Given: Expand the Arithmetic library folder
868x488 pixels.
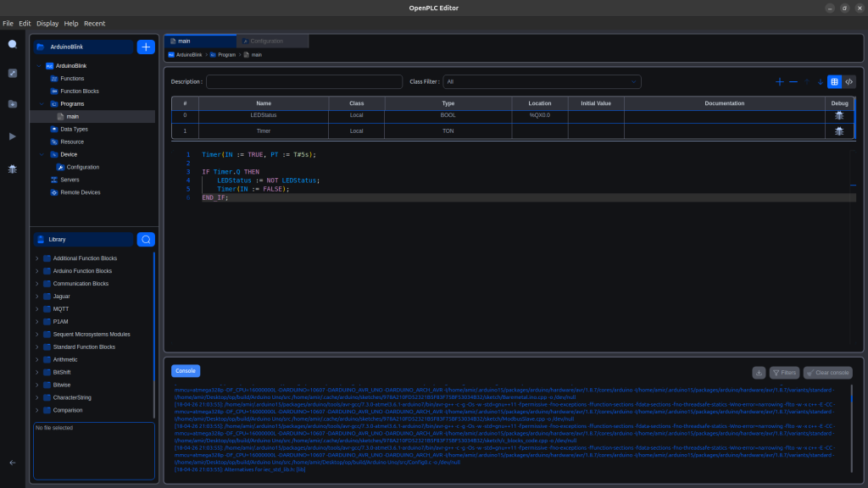Looking at the screenshot, I should coord(37,359).
